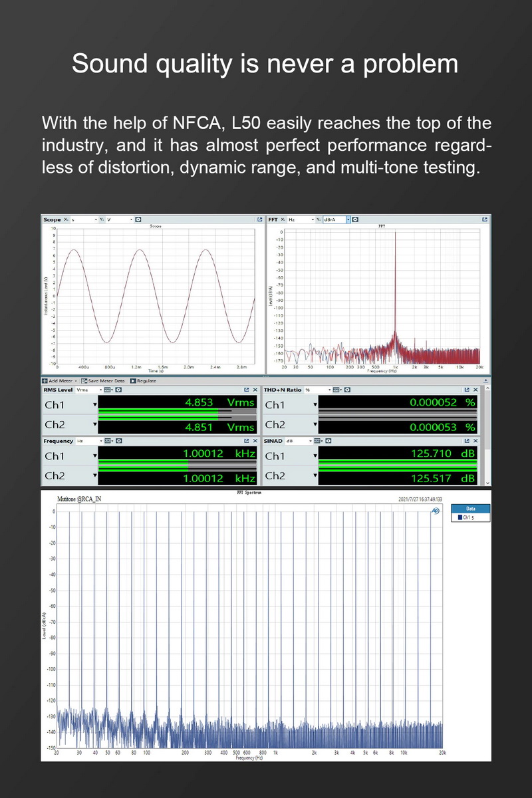Expand the THD+N Ratio Ch2 channel arrow
Viewport: 532px width, 798px height.
pyautogui.click(x=315, y=425)
